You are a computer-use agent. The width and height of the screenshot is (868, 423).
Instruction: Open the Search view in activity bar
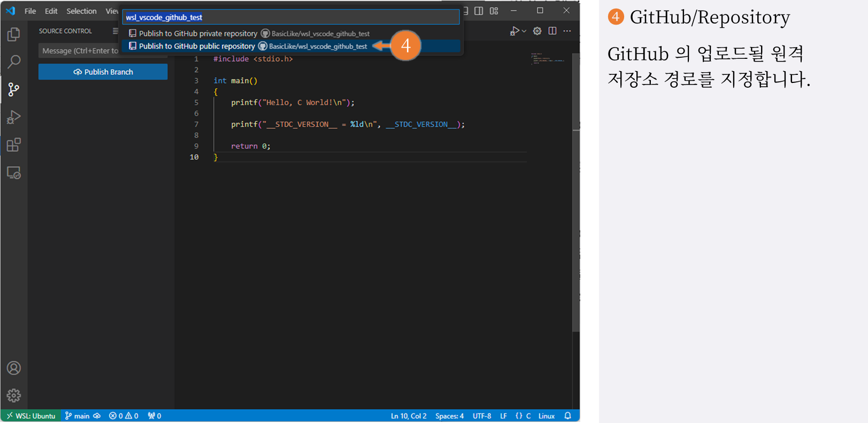click(14, 61)
